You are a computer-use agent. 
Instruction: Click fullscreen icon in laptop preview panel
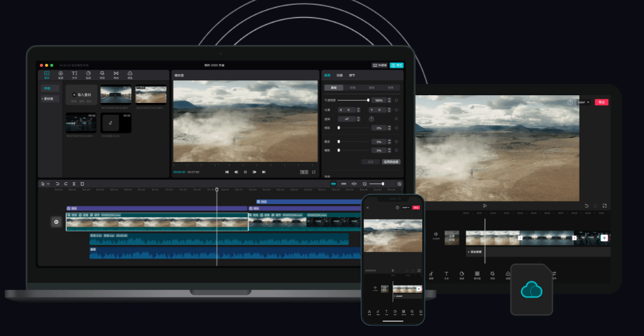pos(313,172)
